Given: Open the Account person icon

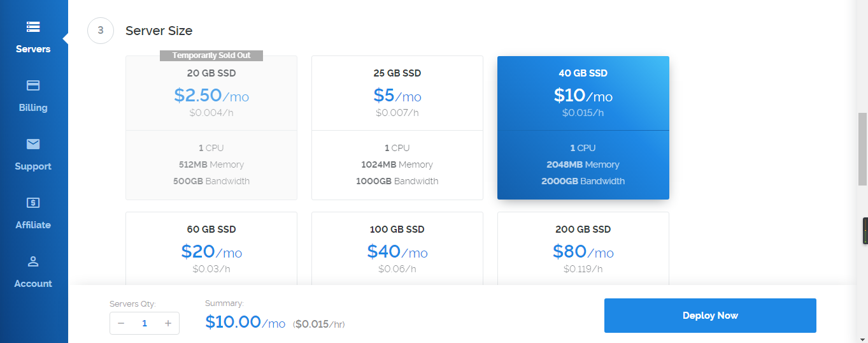Looking at the screenshot, I should (x=33, y=261).
